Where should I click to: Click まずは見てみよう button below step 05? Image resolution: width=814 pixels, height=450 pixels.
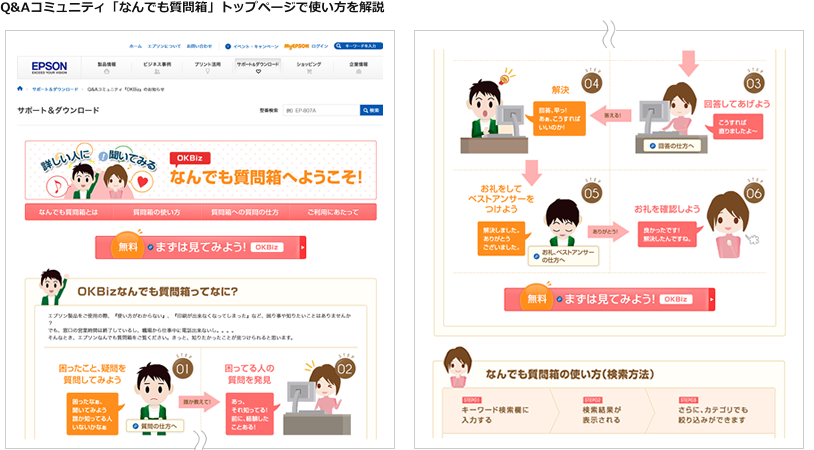point(609,299)
